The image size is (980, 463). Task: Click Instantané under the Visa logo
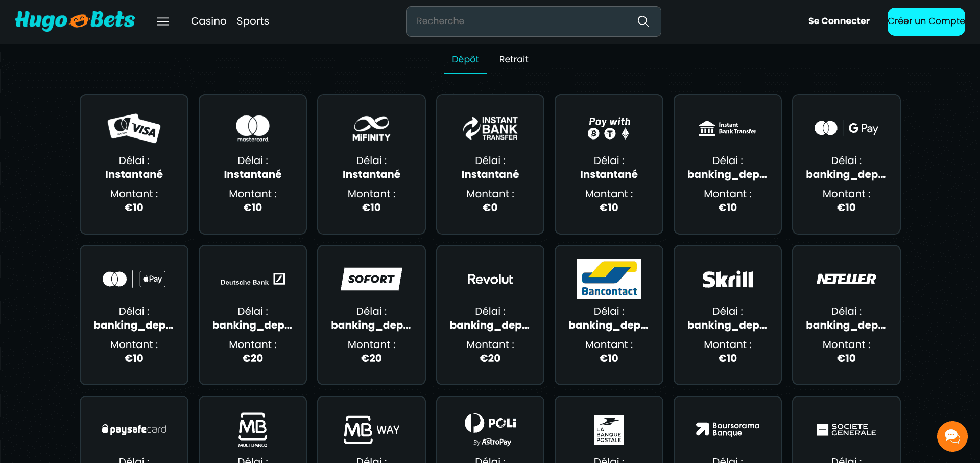click(134, 174)
